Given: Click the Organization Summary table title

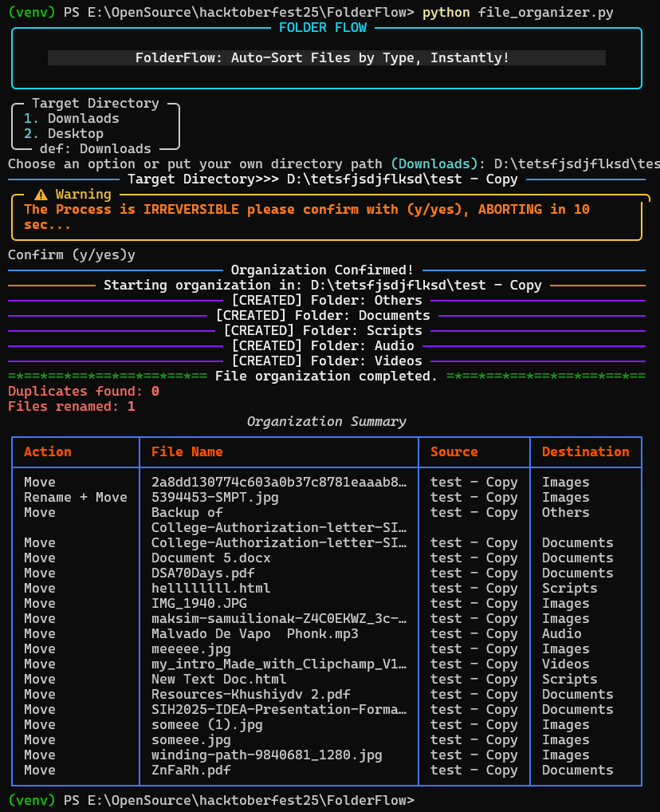Looking at the screenshot, I should coord(327,421).
